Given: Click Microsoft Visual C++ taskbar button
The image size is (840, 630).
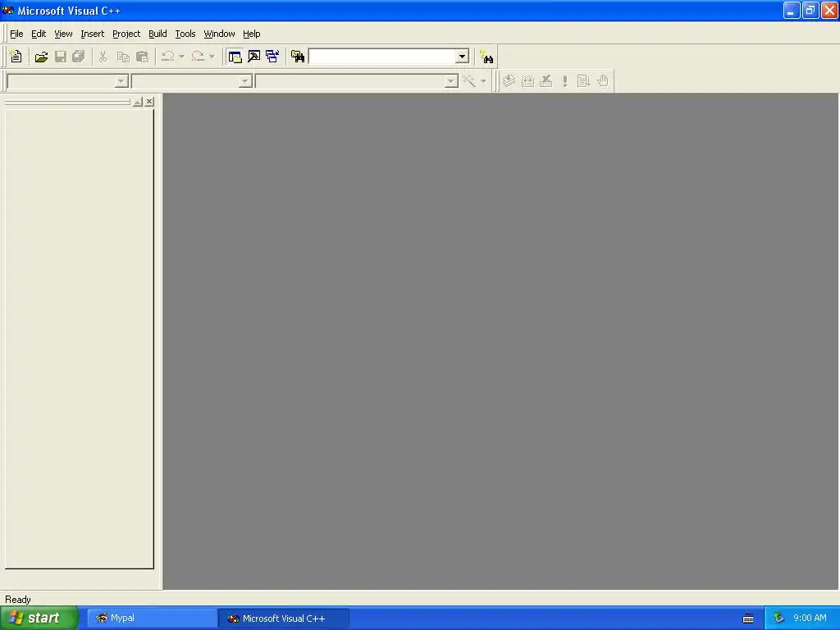Looking at the screenshot, I should coord(283,618).
